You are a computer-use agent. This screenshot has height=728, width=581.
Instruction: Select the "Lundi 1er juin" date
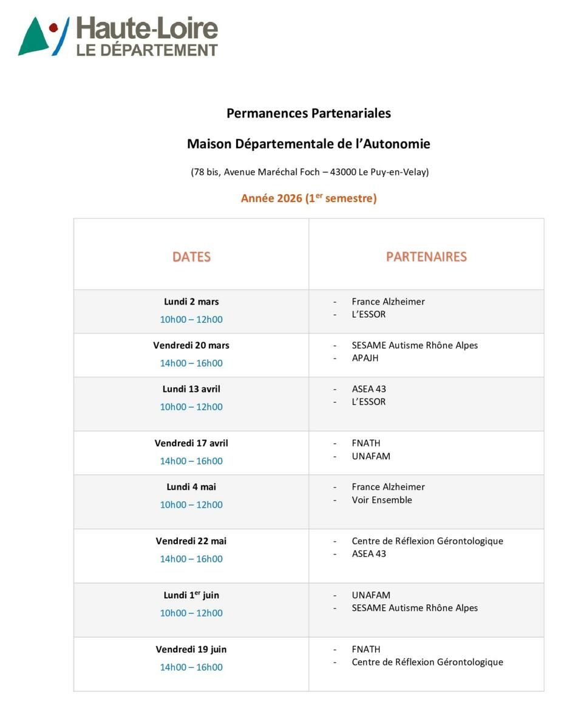191,595
